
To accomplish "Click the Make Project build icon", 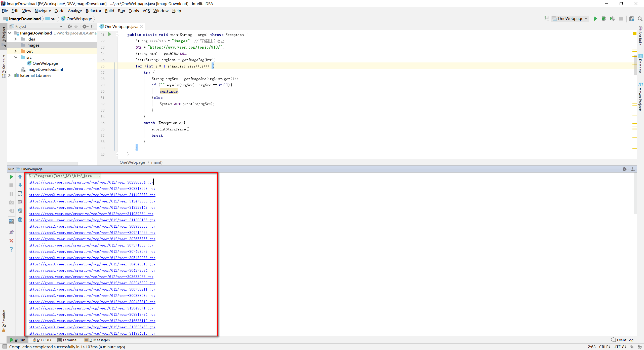I will coord(546,19).
